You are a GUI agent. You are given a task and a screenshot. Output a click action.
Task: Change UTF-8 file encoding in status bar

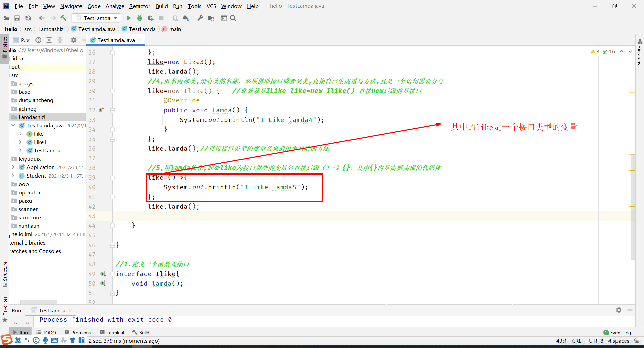(596, 341)
